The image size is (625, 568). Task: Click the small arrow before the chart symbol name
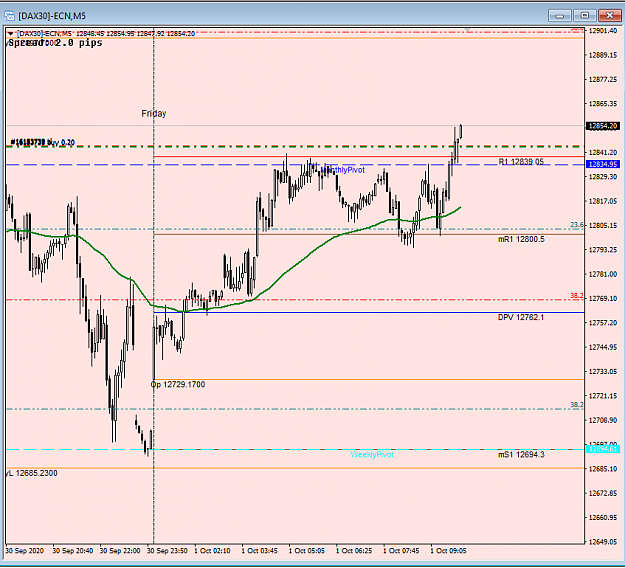(x=10, y=33)
